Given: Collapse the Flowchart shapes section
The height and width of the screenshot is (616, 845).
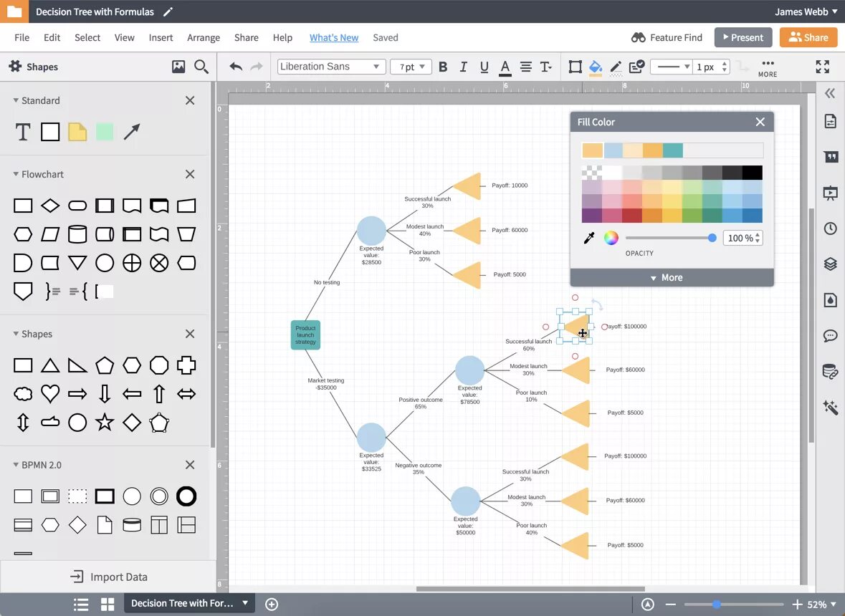Looking at the screenshot, I should [16, 174].
